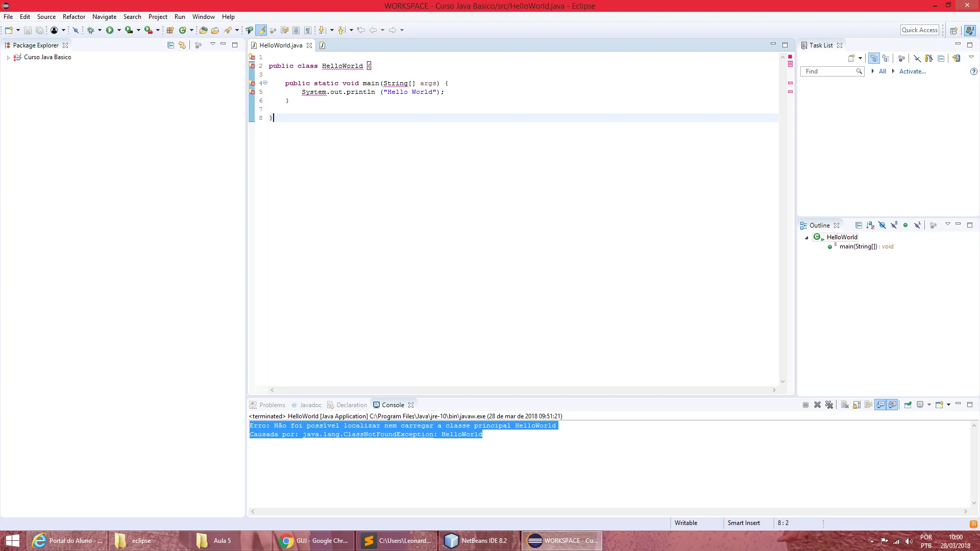The width and height of the screenshot is (980, 551).
Task: Click the New Java Class icon
Action: click(182, 30)
